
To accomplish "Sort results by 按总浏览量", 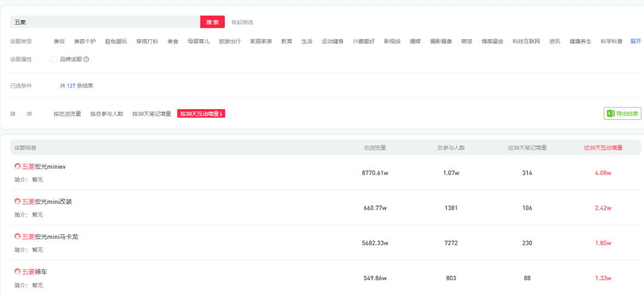I will coord(67,114).
